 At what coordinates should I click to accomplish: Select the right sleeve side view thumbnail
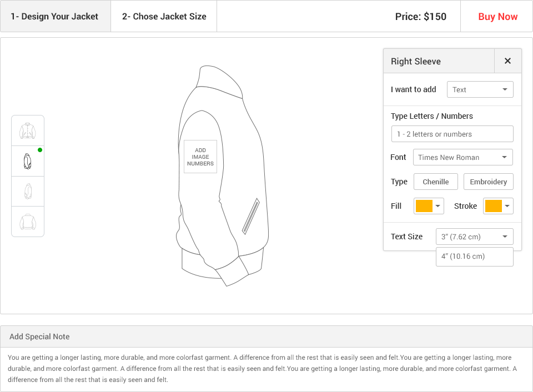(x=28, y=161)
